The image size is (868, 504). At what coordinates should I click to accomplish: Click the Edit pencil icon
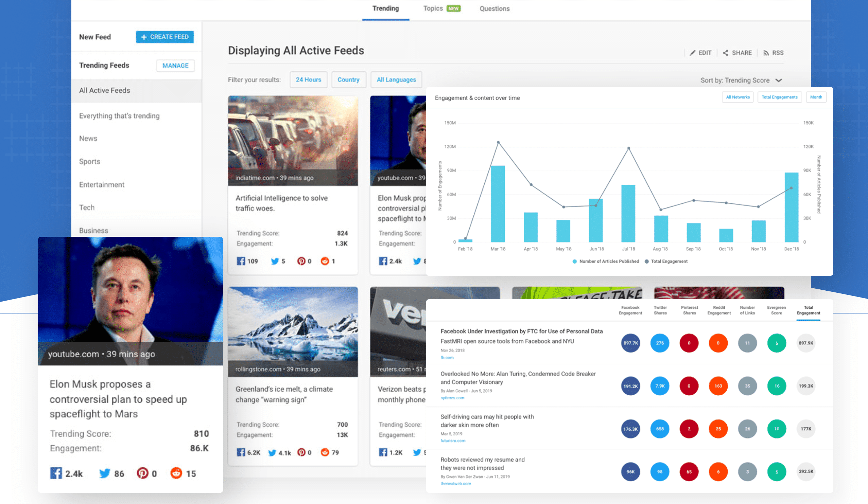click(x=692, y=53)
